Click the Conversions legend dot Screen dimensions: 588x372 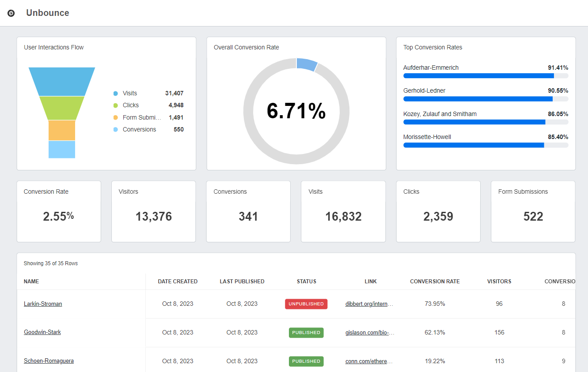(x=116, y=130)
